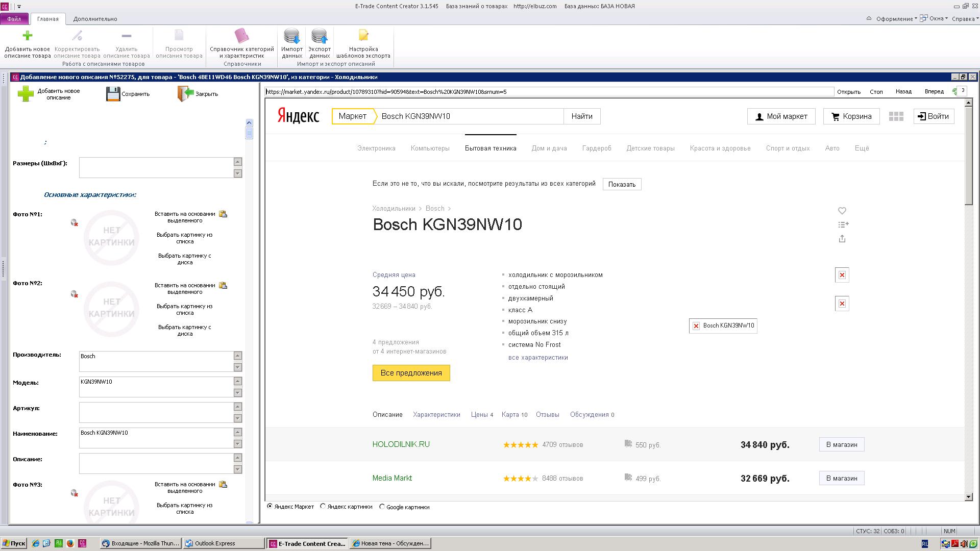Click the HOLODILNIK.RU delivery truck icon
Viewport: 980px width, 551px height.
click(x=628, y=444)
